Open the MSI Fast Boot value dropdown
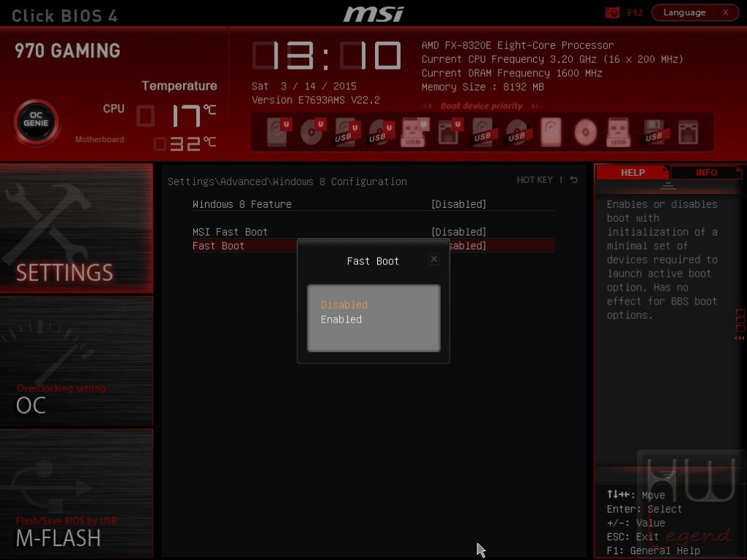This screenshot has width=747, height=560. [458, 232]
